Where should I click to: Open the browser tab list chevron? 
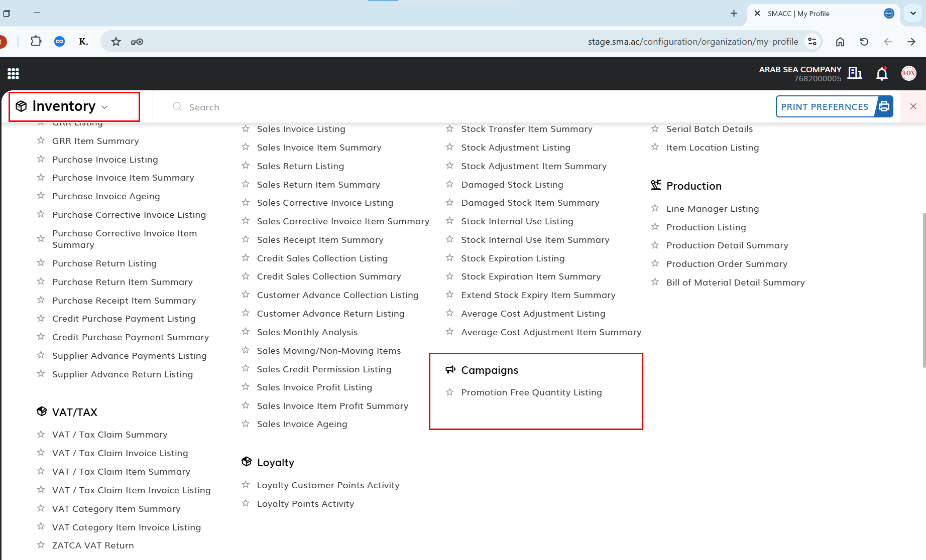(913, 14)
